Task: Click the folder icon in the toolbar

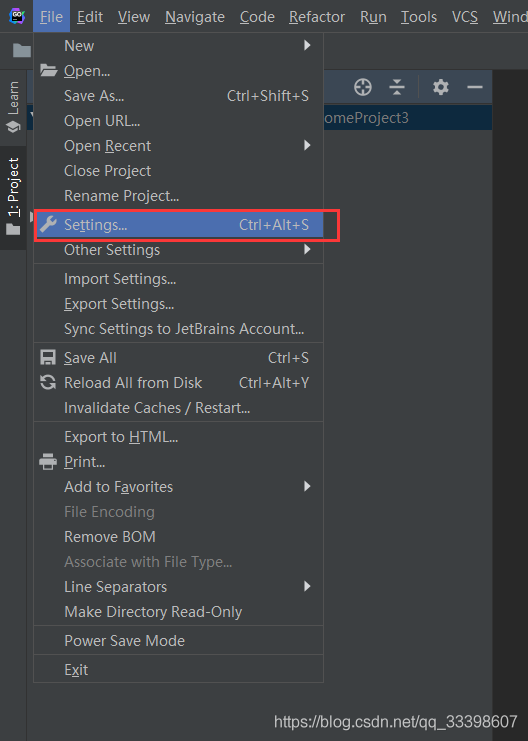Action: point(22,50)
